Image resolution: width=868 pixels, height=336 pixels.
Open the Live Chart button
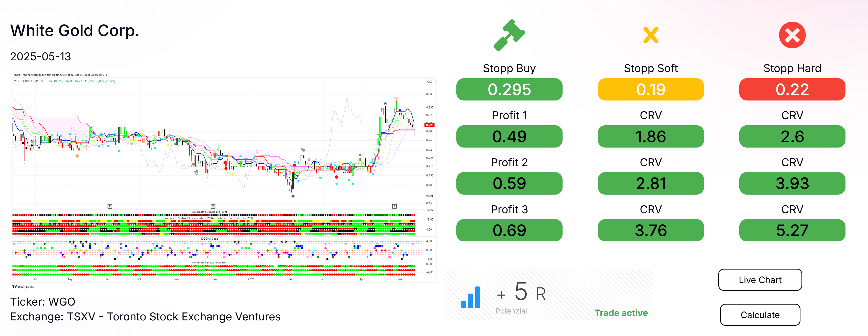(760, 280)
